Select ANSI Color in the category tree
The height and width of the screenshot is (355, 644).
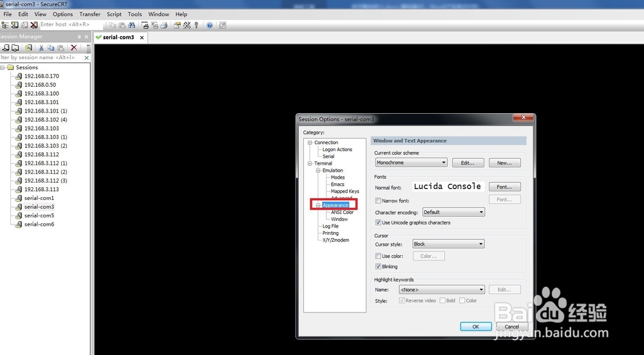(x=342, y=212)
